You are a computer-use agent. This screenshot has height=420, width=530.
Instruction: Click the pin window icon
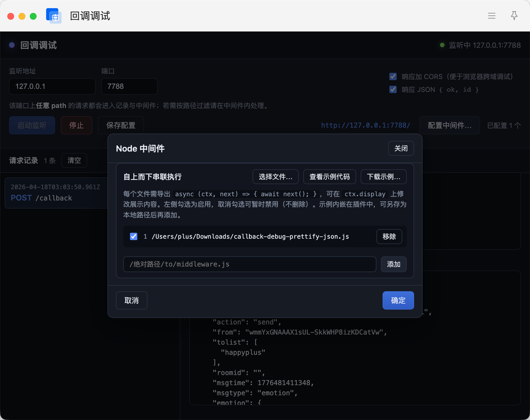(x=514, y=16)
